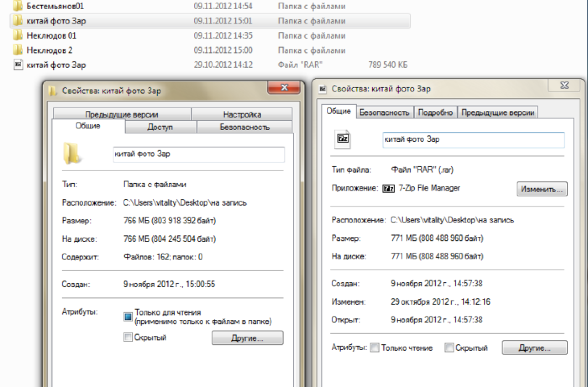Screen dimensions: 588x387
Task: Toggle the Только для чтения folder checkbox
Action: [x=128, y=317]
